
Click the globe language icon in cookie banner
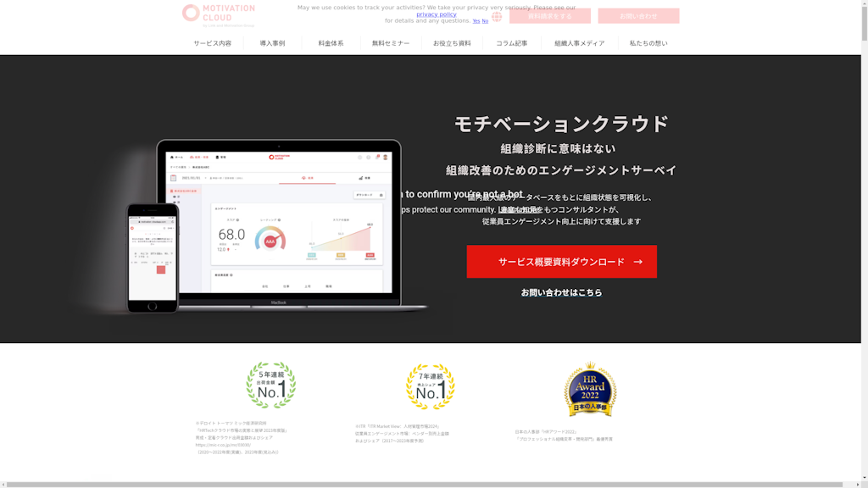(496, 16)
